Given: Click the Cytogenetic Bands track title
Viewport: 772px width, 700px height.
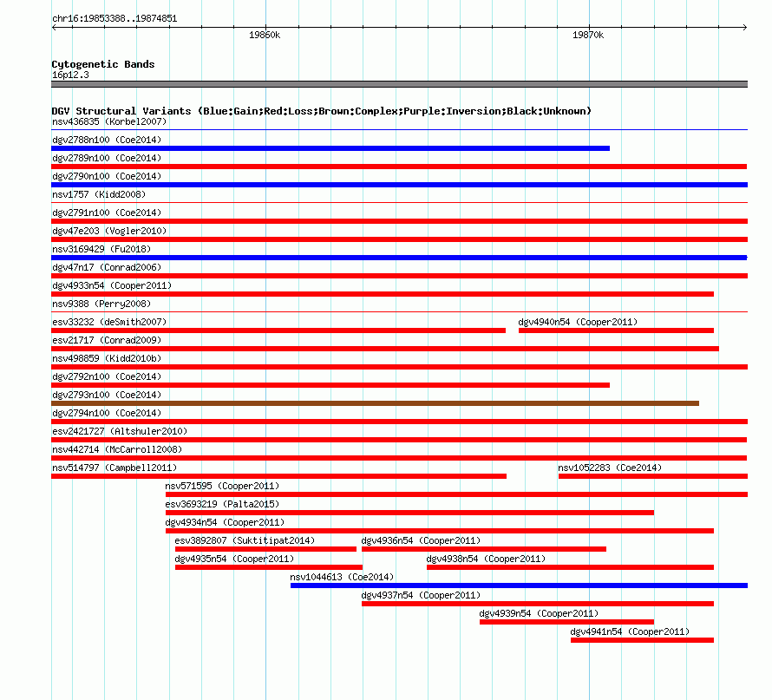Looking at the screenshot, I should (x=103, y=64).
